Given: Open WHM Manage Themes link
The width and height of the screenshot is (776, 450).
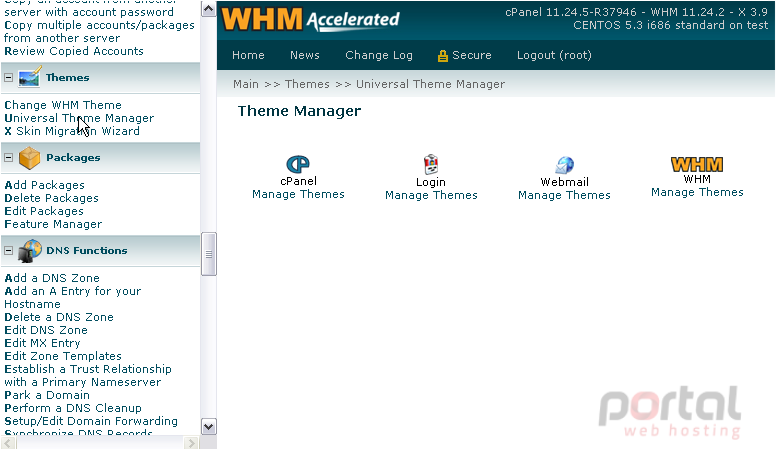Looking at the screenshot, I should point(697,192).
